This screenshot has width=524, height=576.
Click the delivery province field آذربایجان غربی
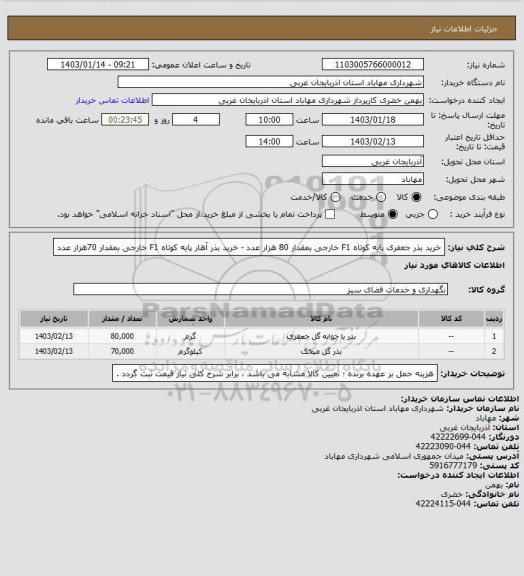pos(373,161)
